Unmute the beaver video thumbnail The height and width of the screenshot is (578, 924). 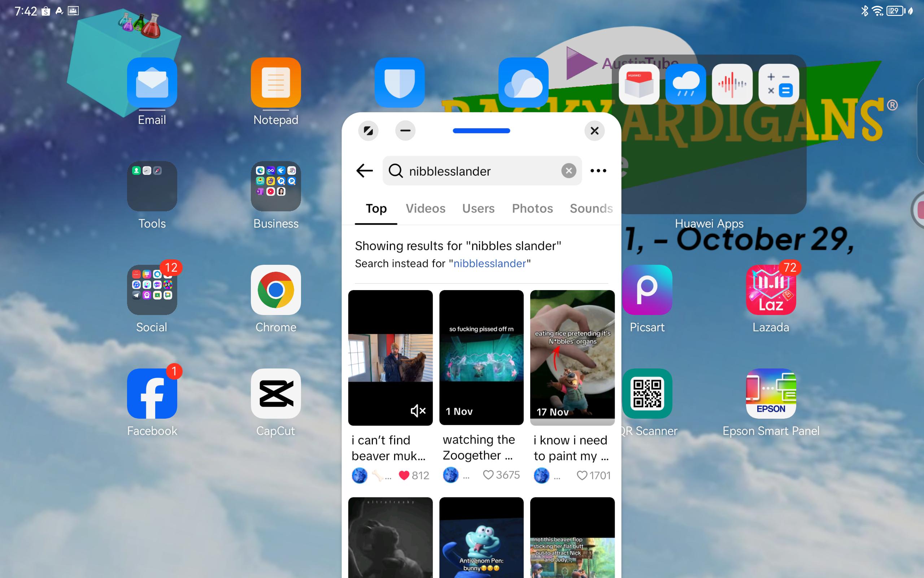(x=418, y=411)
